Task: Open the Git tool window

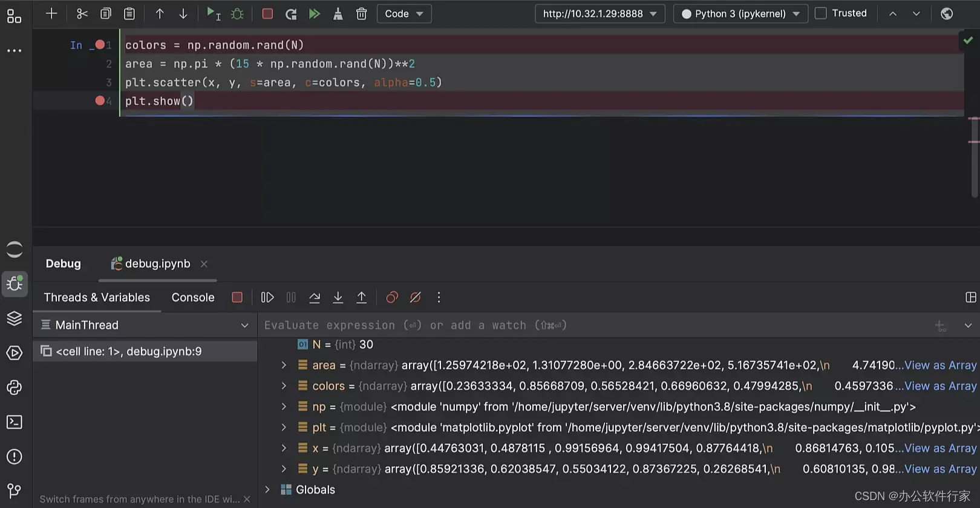Action: point(15,491)
